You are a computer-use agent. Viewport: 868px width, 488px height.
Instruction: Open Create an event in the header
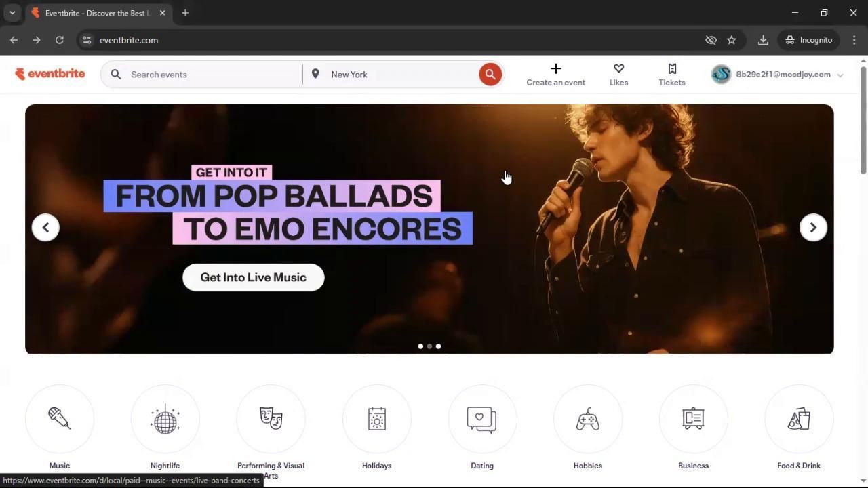(555, 75)
